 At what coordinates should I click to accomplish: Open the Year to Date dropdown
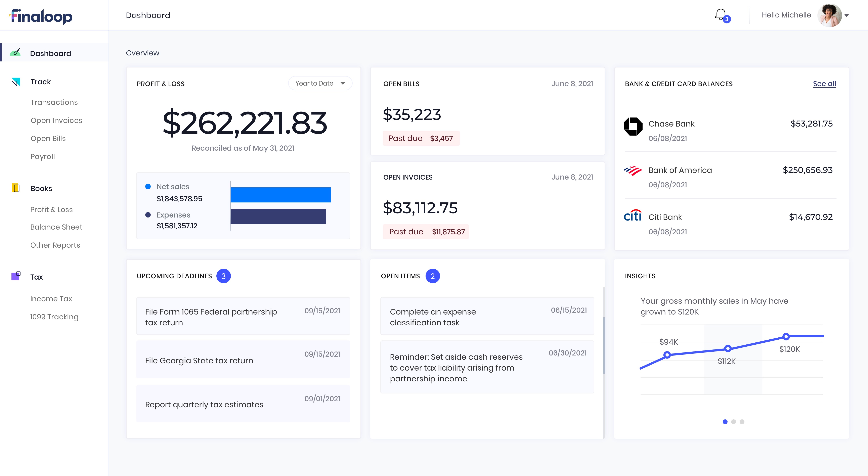tap(320, 83)
